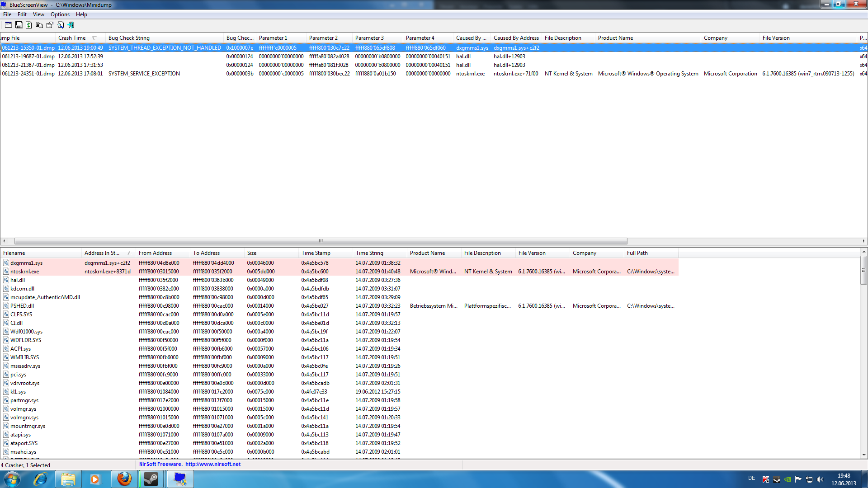The height and width of the screenshot is (488, 868).
Task: Sort by Bug Check String column header
Action: (129, 38)
